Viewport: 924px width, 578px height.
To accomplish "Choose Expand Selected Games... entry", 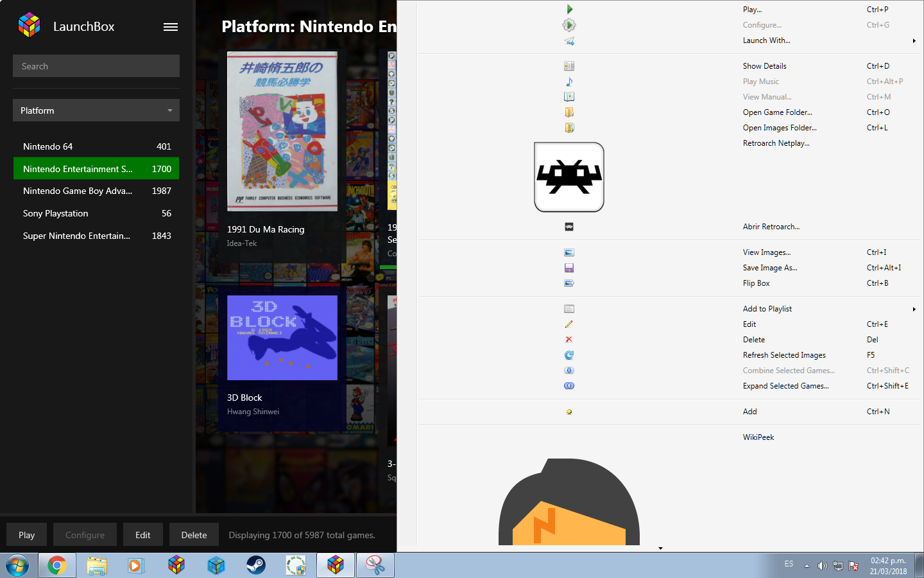I will click(x=785, y=386).
